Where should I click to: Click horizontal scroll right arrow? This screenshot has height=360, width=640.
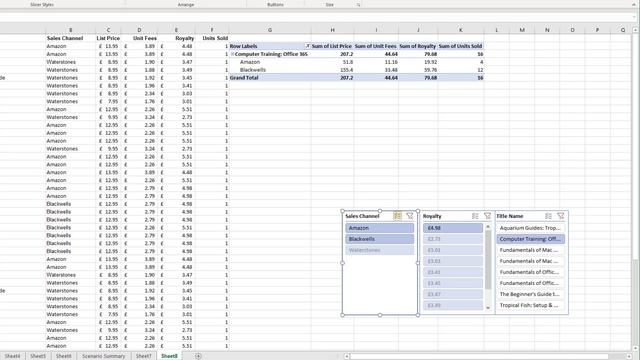[x=630, y=356]
